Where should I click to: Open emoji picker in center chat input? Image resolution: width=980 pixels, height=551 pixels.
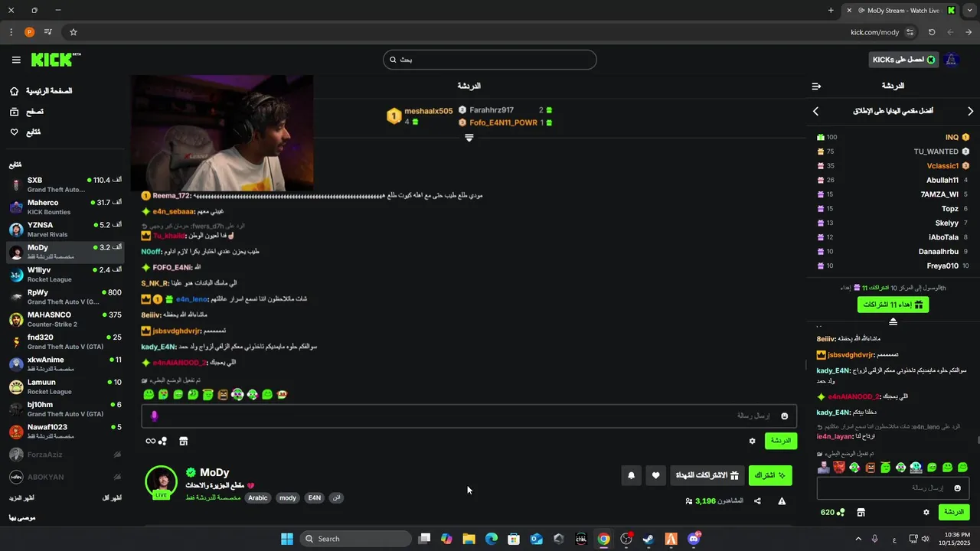coord(784,416)
